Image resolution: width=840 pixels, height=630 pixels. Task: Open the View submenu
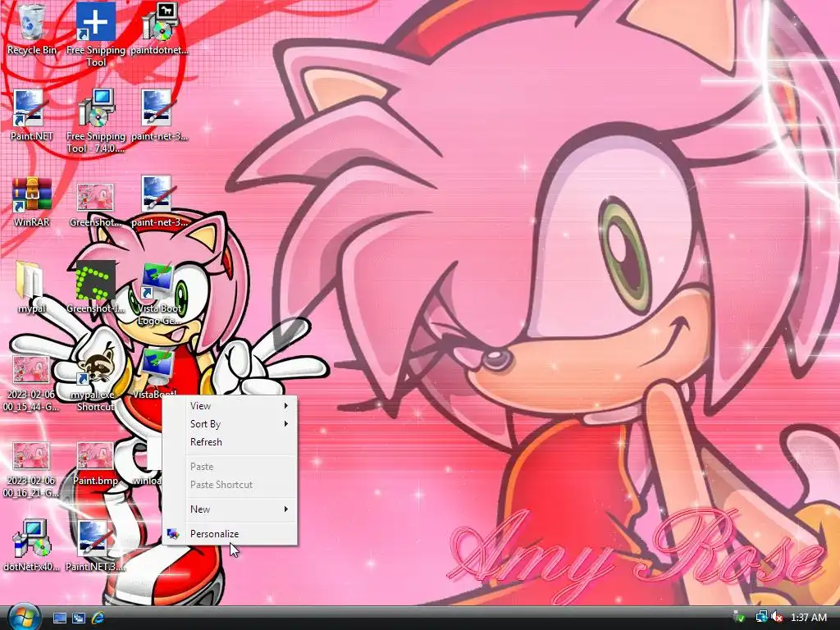[x=230, y=406]
